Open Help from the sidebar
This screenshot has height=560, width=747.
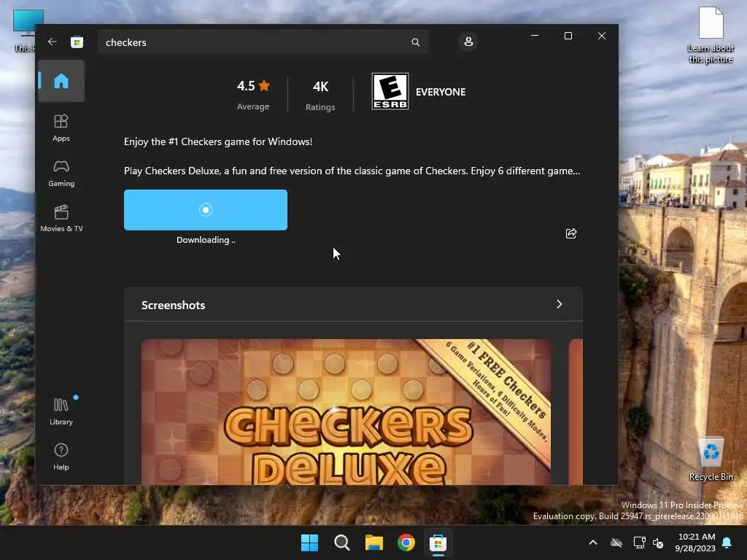(61, 457)
